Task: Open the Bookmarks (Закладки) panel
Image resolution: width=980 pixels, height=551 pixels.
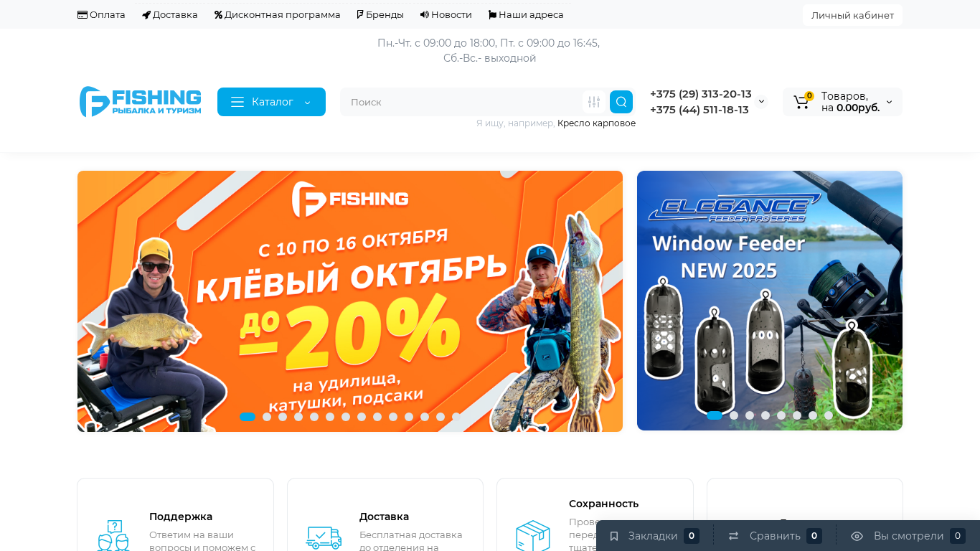Action: [x=654, y=536]
